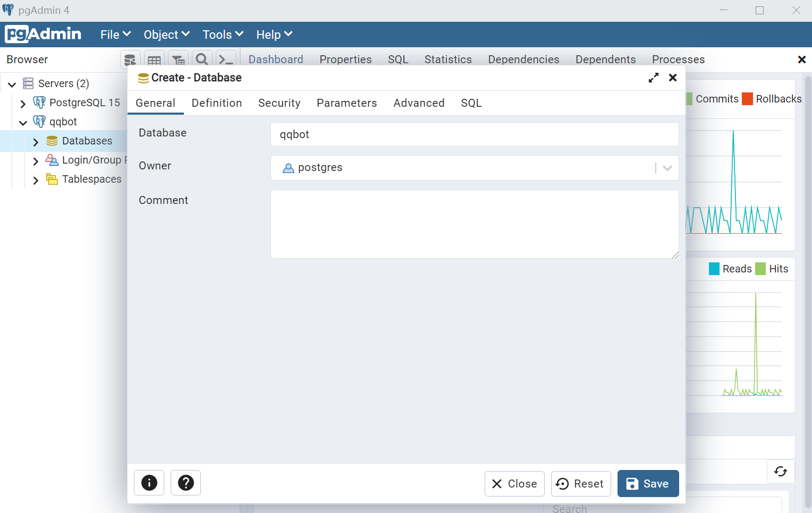Open the Dependents panel tab

(x=605, y=59)
